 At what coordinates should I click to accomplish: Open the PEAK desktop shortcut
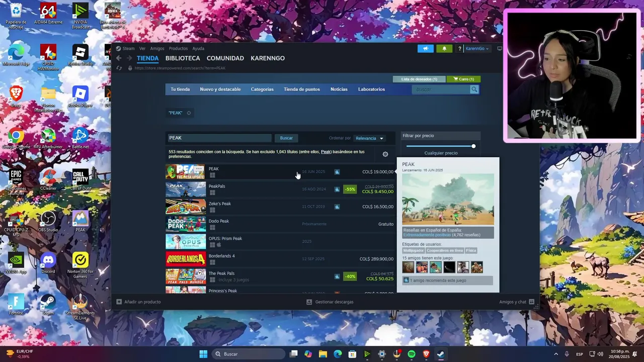click(80, 221)
